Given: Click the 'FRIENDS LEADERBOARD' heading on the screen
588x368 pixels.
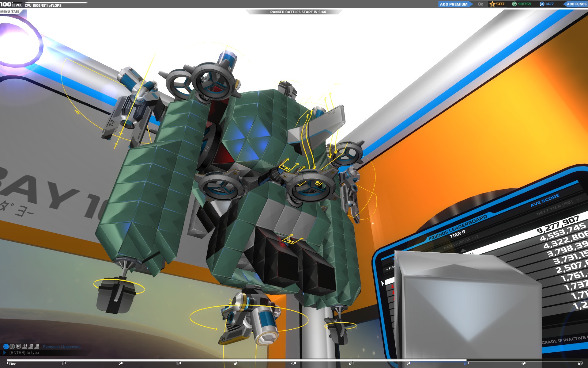Looking at the screenshot, I should (x=458, y=228).
